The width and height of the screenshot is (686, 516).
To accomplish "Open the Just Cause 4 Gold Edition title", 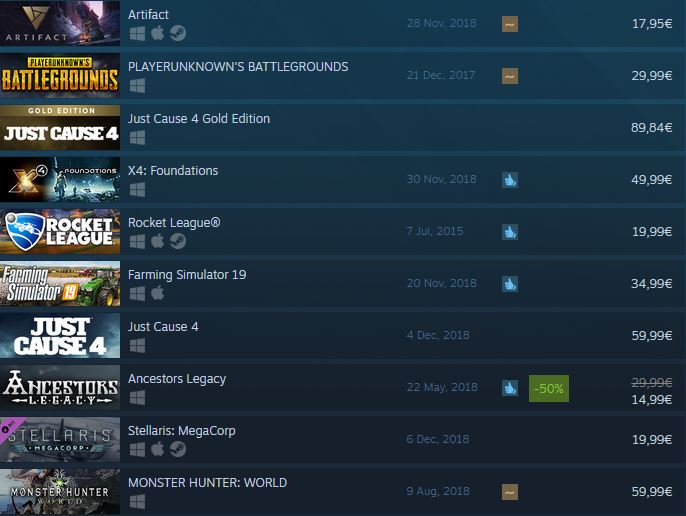I will (199, 119).
